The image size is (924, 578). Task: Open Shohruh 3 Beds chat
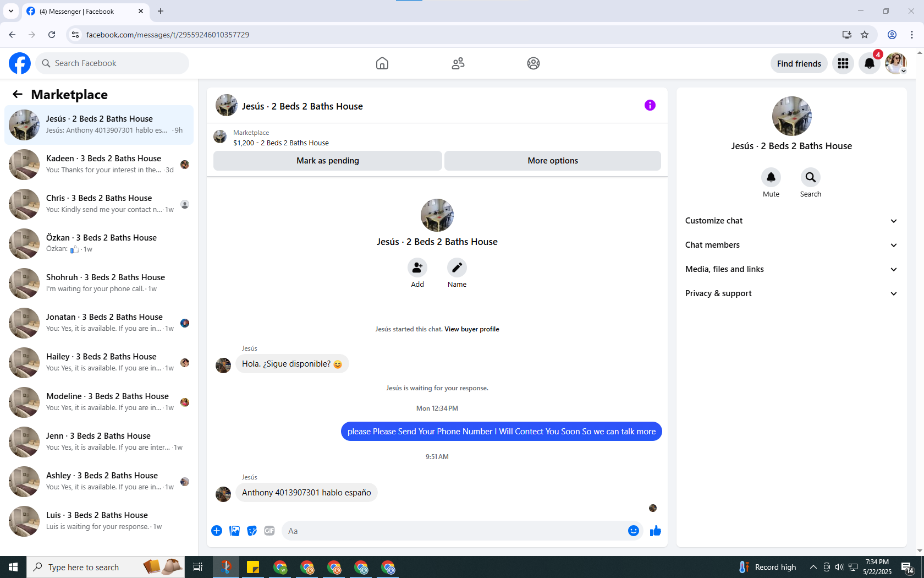point(99,283)
